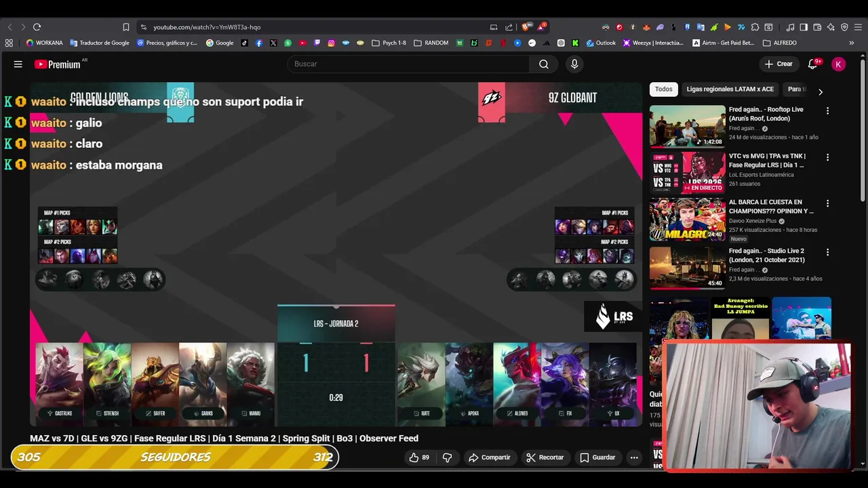The height and width of the screenshot is (488, 868).
Task: Open the MetaMask fox extension
Action: point(646,27)
